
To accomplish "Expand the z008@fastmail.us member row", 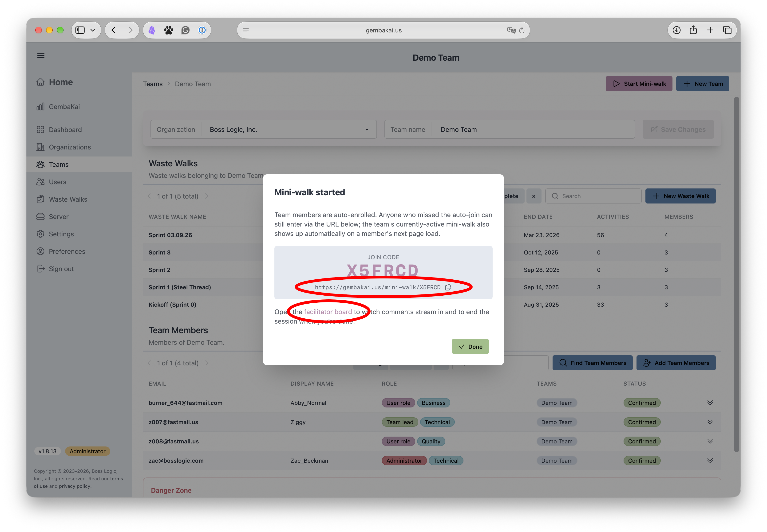I will point(710,441).
